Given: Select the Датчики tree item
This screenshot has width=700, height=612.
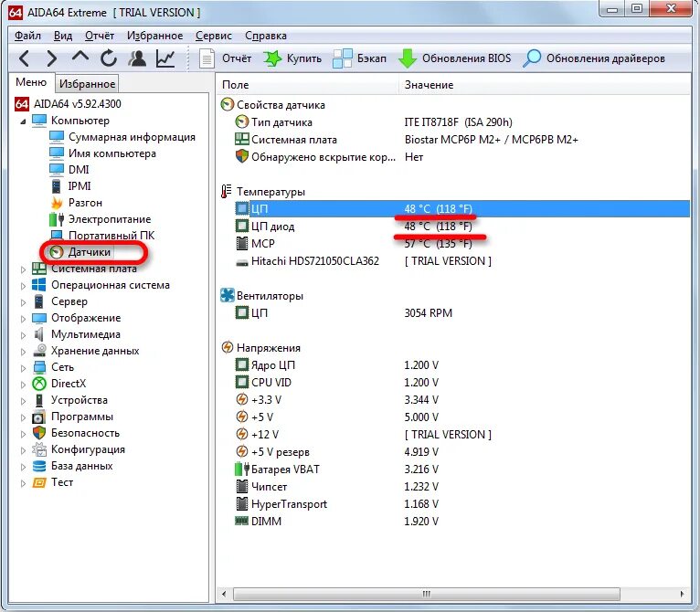Looking at the screenshot, I should (x=90, y=252).
